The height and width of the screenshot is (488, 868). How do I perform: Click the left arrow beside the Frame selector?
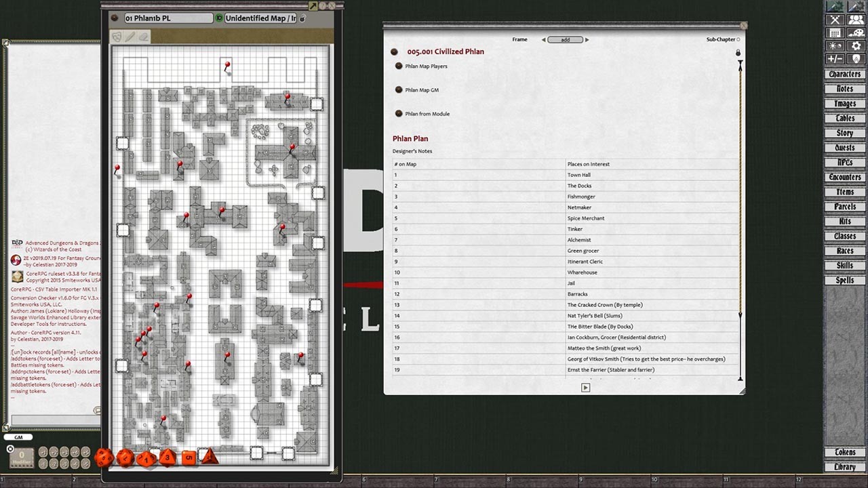545,39
